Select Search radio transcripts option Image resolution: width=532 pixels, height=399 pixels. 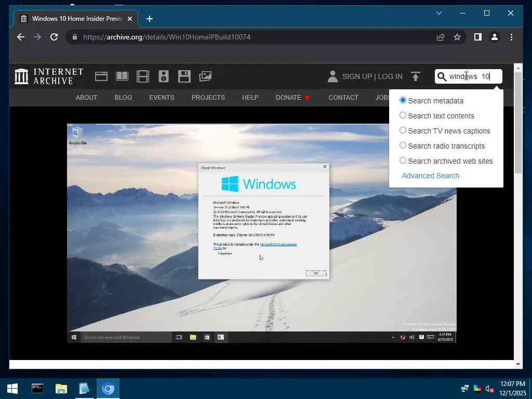403,145
